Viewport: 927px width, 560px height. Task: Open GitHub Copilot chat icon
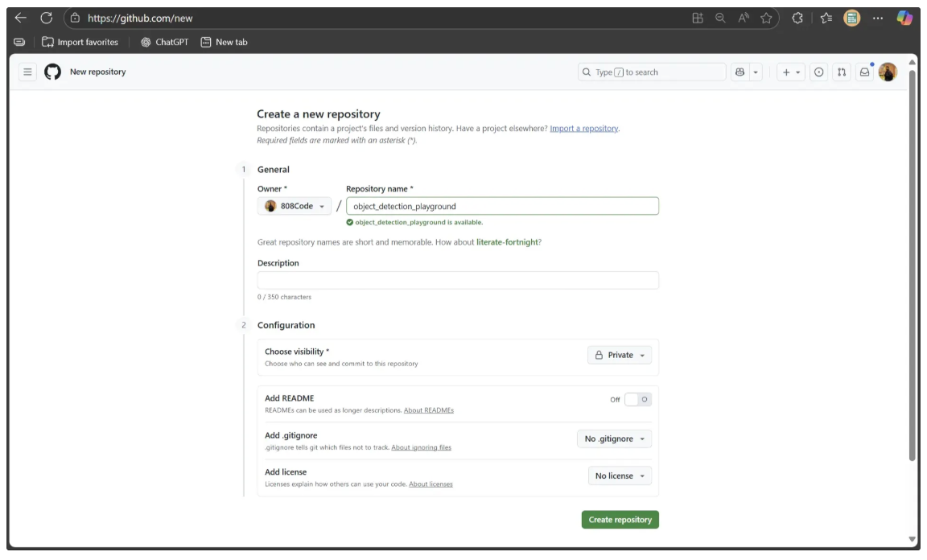740,72
